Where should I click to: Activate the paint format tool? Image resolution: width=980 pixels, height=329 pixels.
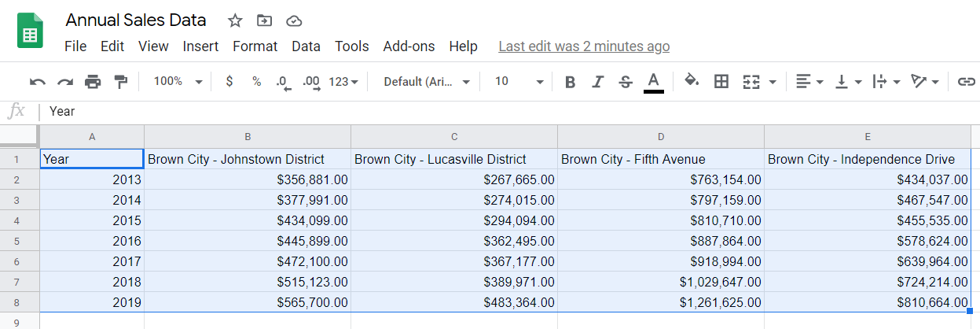[120, 82]
